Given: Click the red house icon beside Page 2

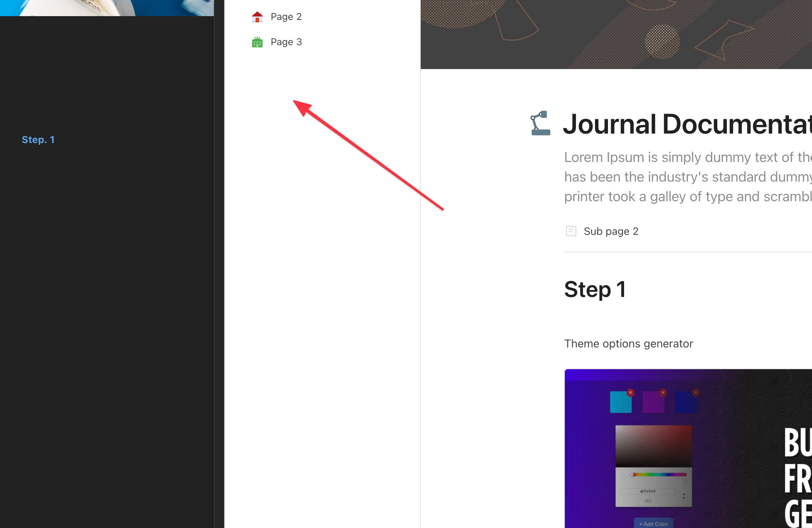Looking at the screenshot, I should (x=257, y=17).
